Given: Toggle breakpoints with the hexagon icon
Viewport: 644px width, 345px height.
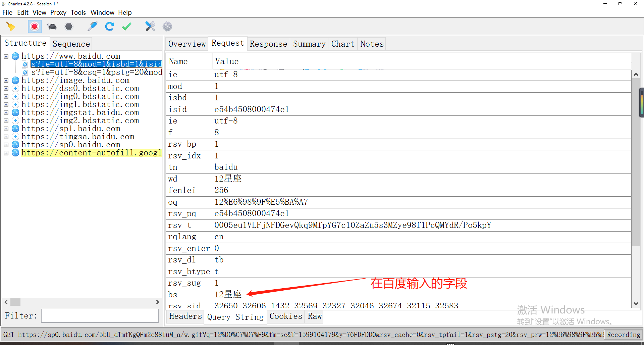Looking at the screenshot, I should tap(69, 27).
